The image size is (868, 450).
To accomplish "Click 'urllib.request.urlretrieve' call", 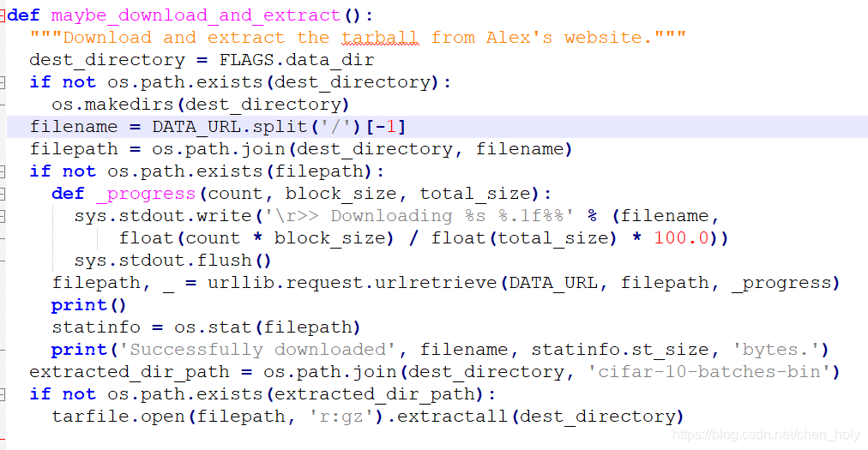I will click(352, 283).
